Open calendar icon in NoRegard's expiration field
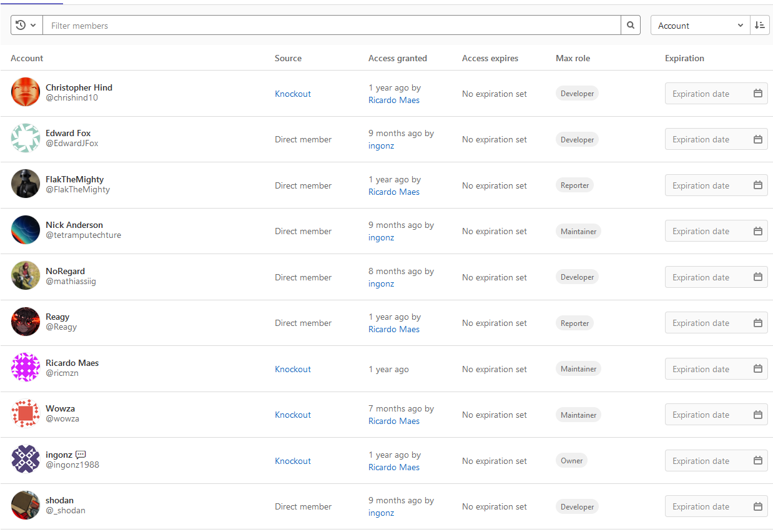773x532 pixels. coord(757,277)
